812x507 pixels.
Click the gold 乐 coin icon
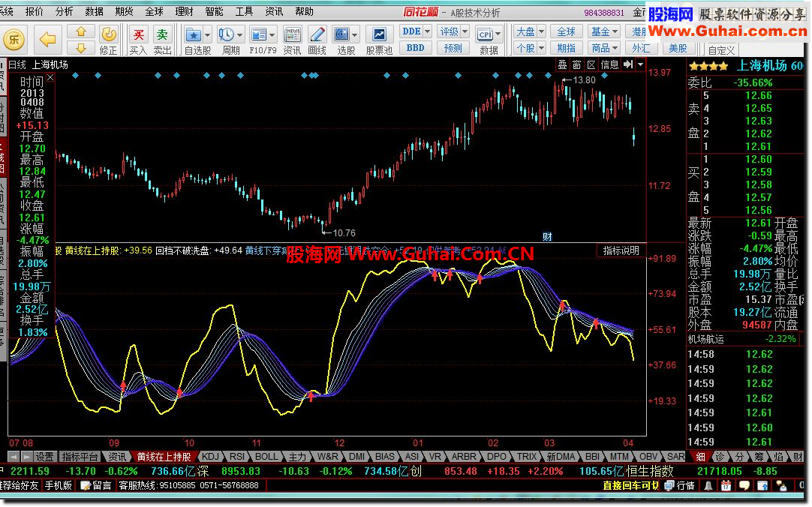click(x=14, y=39)
